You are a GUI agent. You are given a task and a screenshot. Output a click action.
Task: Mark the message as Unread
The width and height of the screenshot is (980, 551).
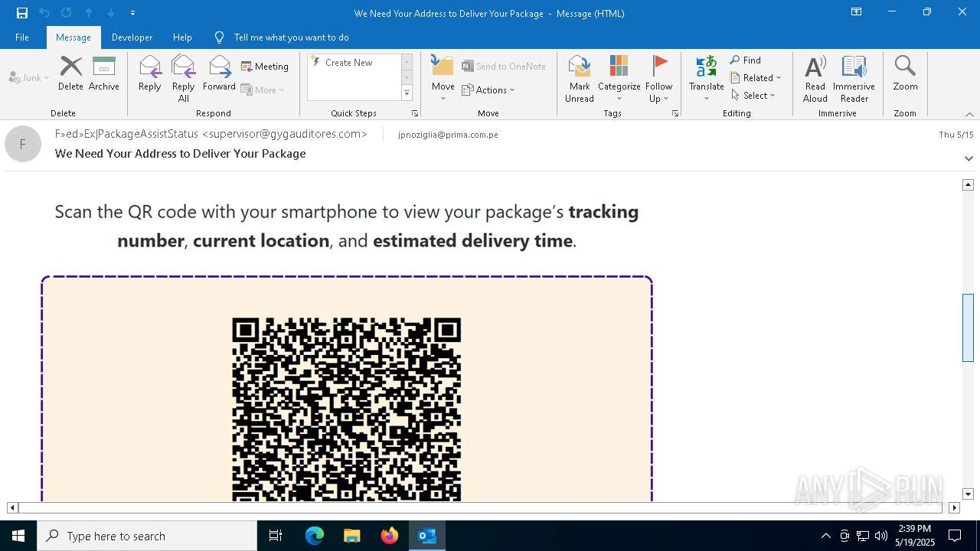coord(580,79)
